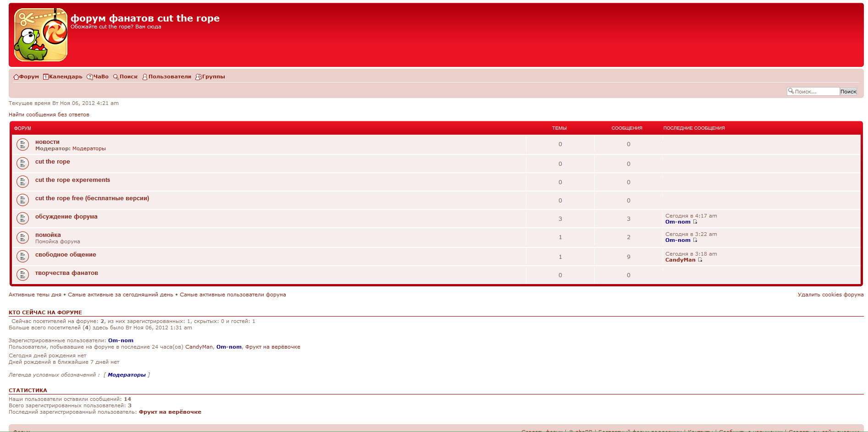
Task: Open newest registered user Фрукт на верёвочке
Action: (x=170, y=412)
